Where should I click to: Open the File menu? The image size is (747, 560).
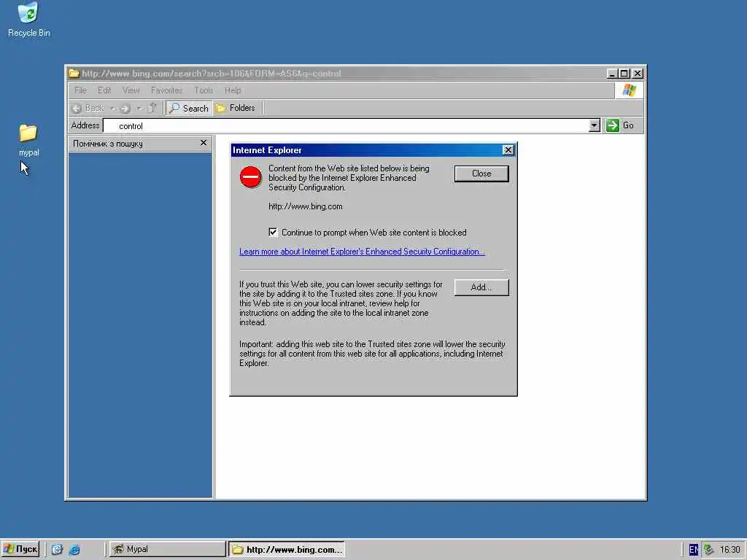(80, 90)
